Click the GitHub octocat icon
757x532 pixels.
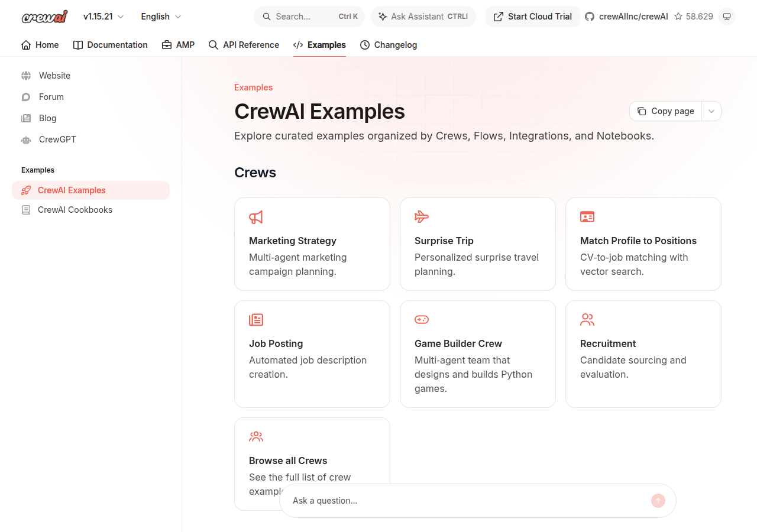coord(590,17)
